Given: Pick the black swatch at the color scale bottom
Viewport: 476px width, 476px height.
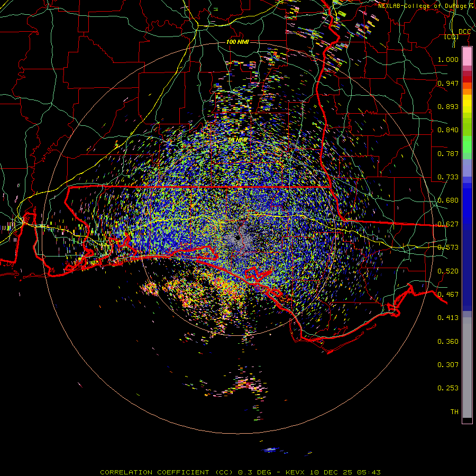Looking at the screenshot, I should click(467, 420).
